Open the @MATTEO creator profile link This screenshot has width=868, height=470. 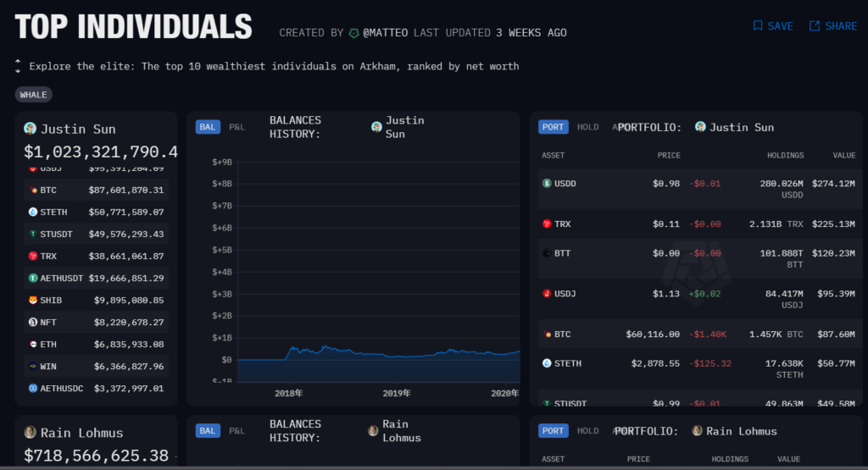tap(386, 33)
